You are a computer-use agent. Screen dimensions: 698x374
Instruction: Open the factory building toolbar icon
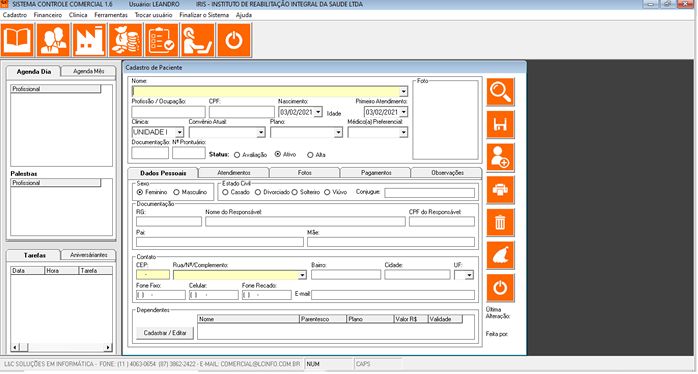coord(90,40)
